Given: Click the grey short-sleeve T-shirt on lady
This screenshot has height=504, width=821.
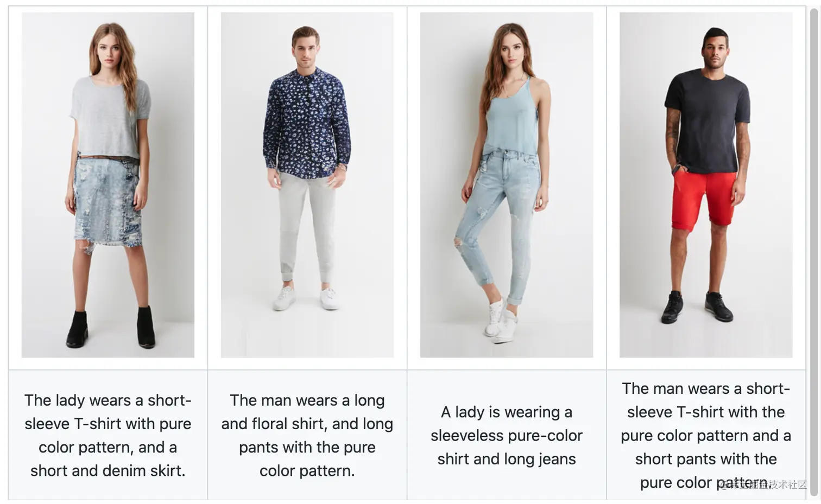Looking at the screenshot, I should pyautogui.click(x=109, y=116).
